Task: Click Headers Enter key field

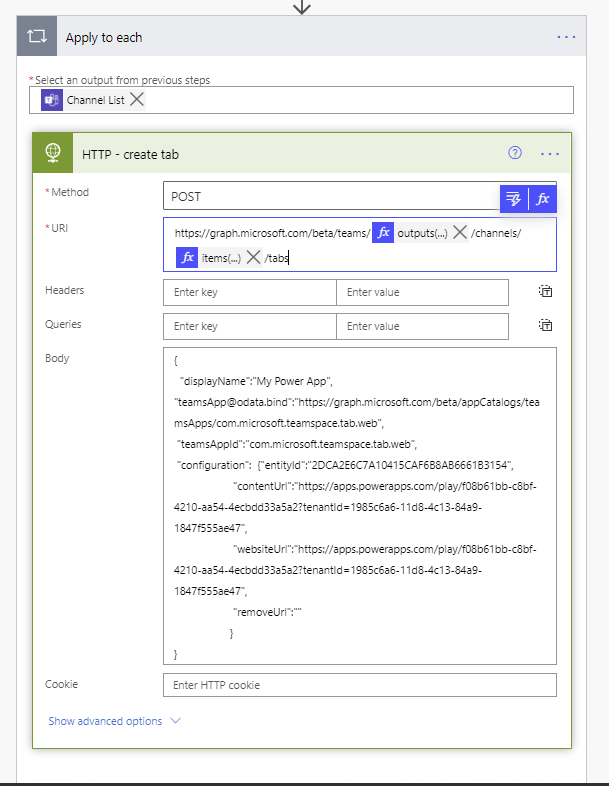Action: [x=250, y=292]
